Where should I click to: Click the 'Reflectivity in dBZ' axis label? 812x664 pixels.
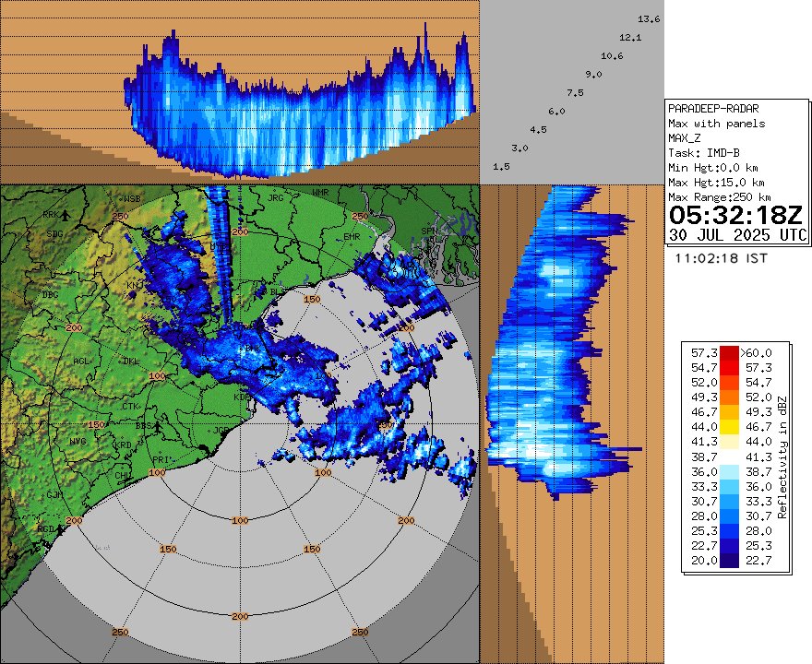[x=782, y=457]
